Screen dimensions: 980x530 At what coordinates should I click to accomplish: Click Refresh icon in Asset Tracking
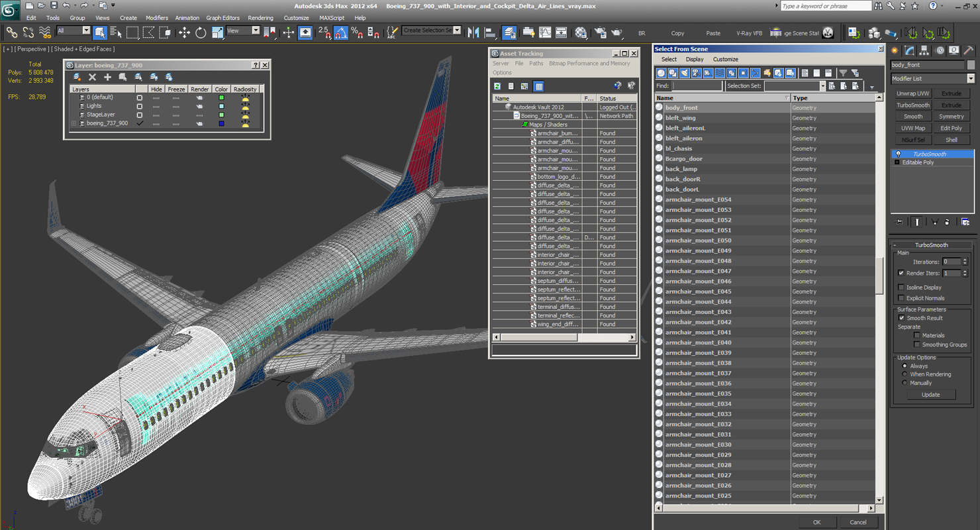coord(497,86)
